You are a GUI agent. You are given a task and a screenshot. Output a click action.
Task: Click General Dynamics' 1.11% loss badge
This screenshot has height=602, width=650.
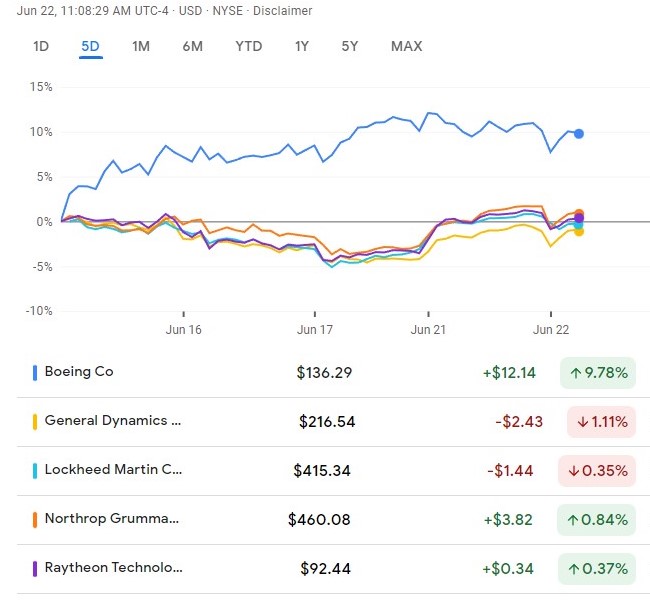[601, 422]
